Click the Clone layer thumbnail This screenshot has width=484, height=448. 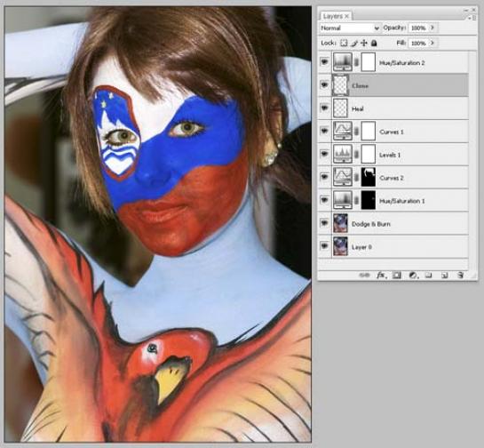coord(340,85)
